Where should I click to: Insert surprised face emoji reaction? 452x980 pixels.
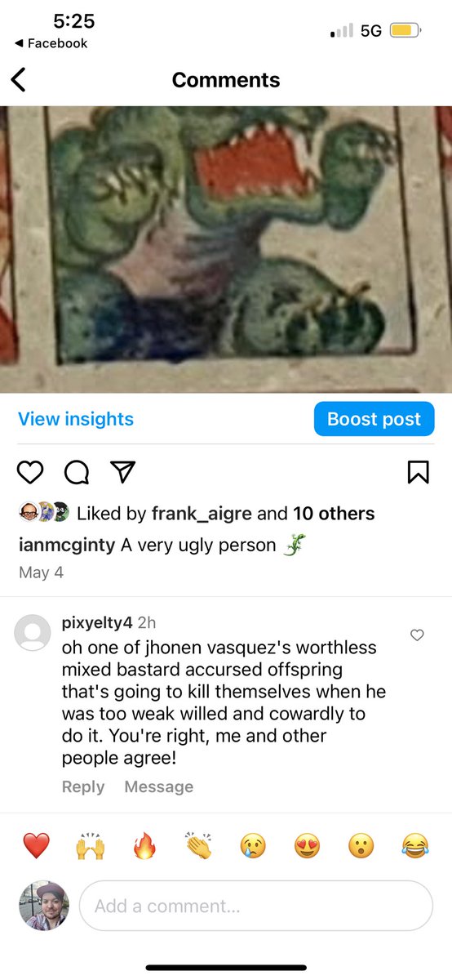(361, 846)
